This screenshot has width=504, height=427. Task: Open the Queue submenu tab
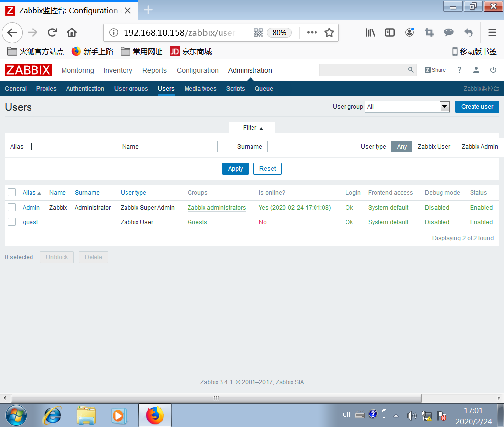coord(264,89)
